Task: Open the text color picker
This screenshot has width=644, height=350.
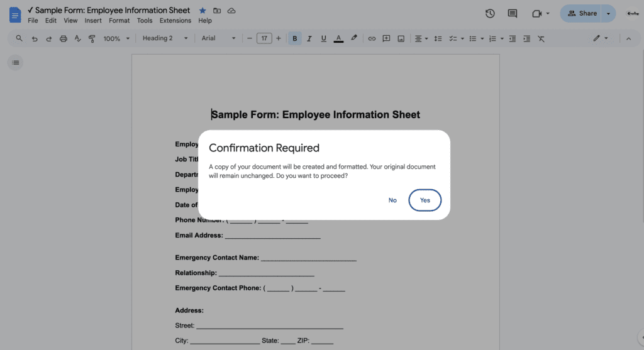Action: click(338, 38)
